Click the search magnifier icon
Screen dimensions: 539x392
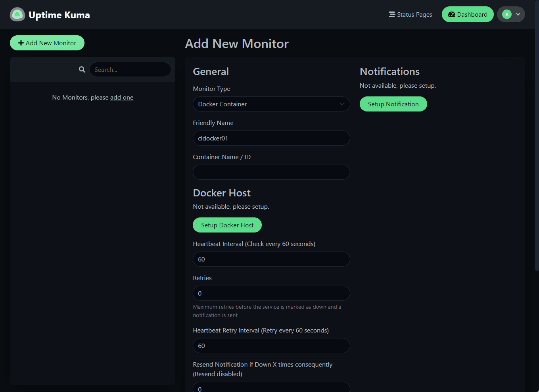point(82,69)
